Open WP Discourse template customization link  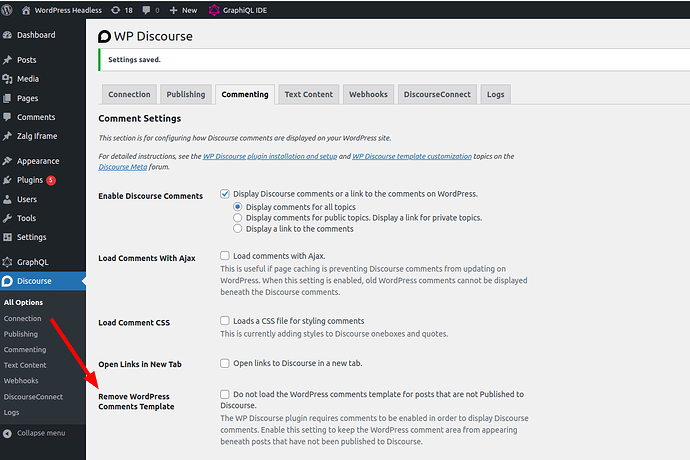412,156
